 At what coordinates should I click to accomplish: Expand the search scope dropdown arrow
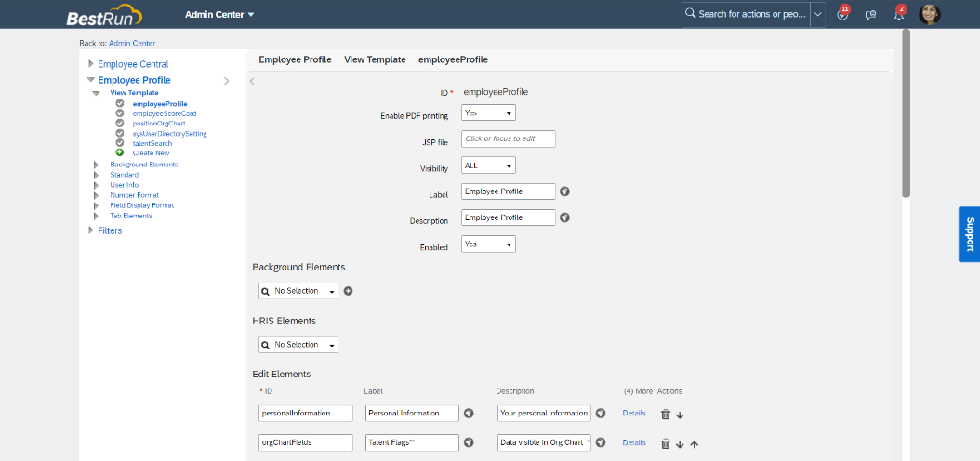tap(817, 14)
